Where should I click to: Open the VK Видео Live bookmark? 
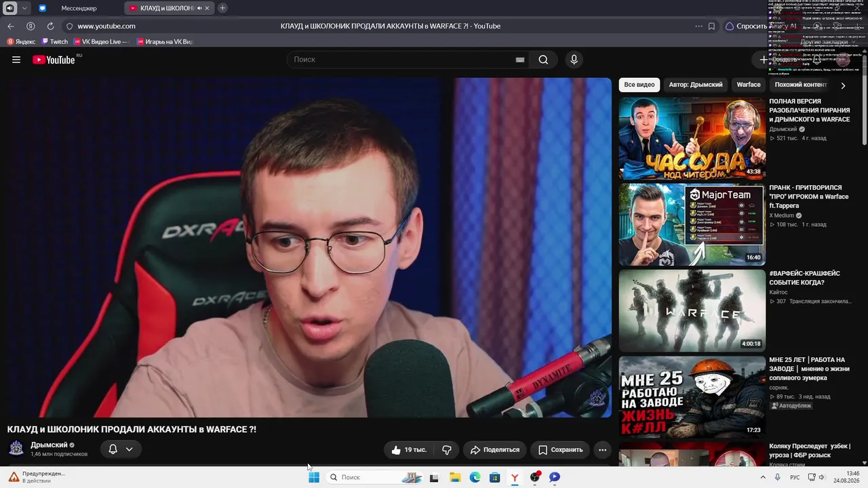coord(100,42)
